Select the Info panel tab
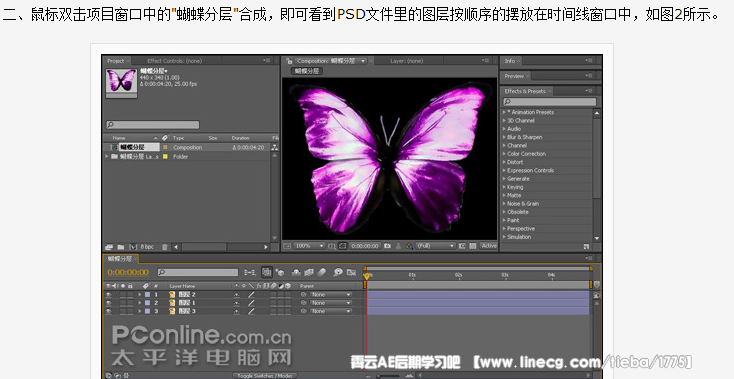 pos(510,61)
